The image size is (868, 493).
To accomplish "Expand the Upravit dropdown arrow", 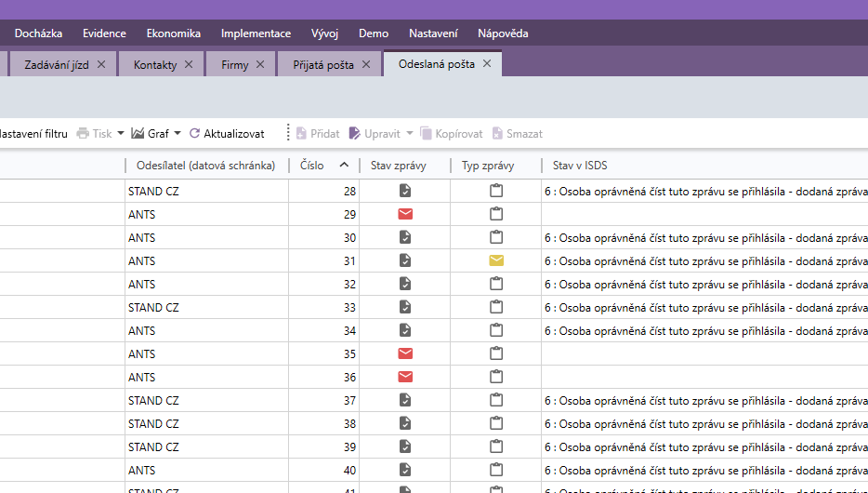I will point(409,134).
